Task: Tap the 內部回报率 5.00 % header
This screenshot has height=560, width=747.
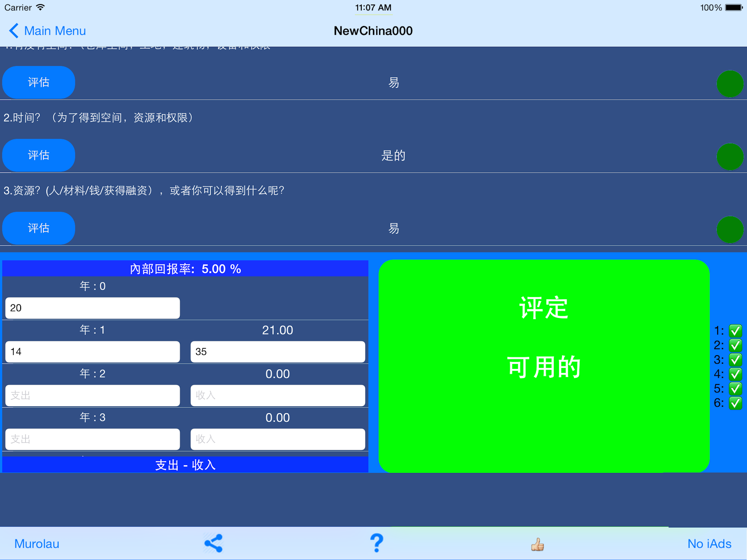Action: (185, 269)
